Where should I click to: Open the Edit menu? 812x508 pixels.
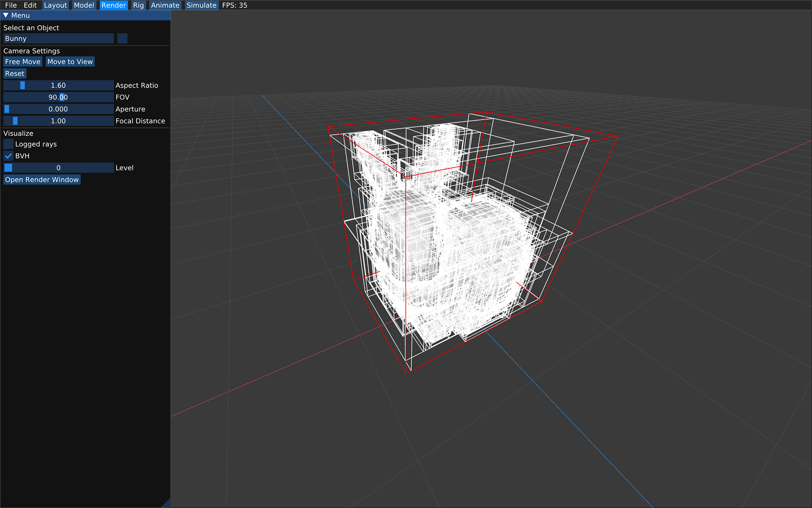pos(30,5)
